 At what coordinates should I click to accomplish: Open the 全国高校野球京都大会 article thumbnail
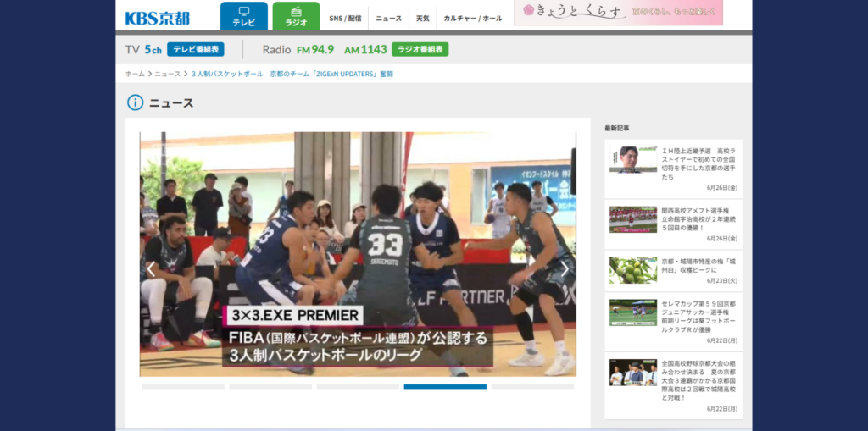(633, 373)
